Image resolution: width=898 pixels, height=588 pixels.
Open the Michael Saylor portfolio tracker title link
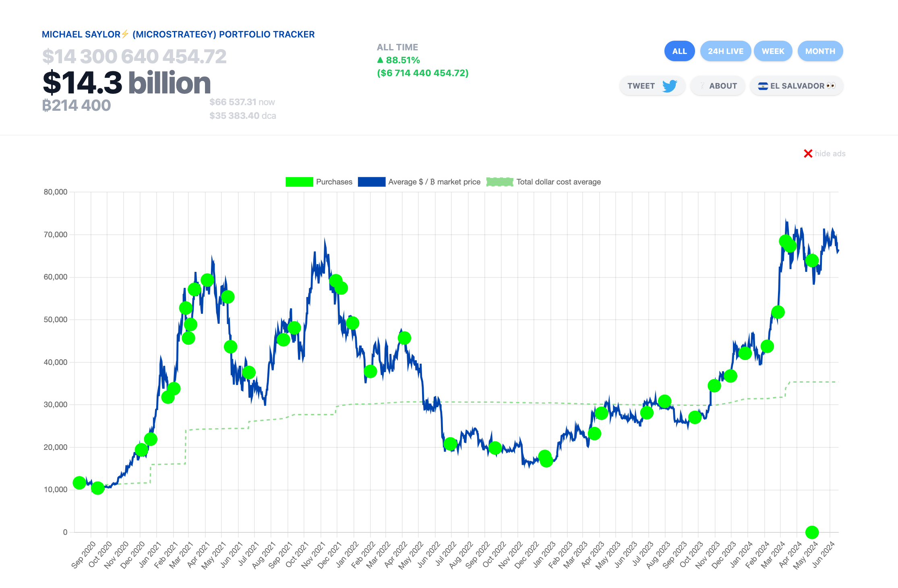click(178, 34)
